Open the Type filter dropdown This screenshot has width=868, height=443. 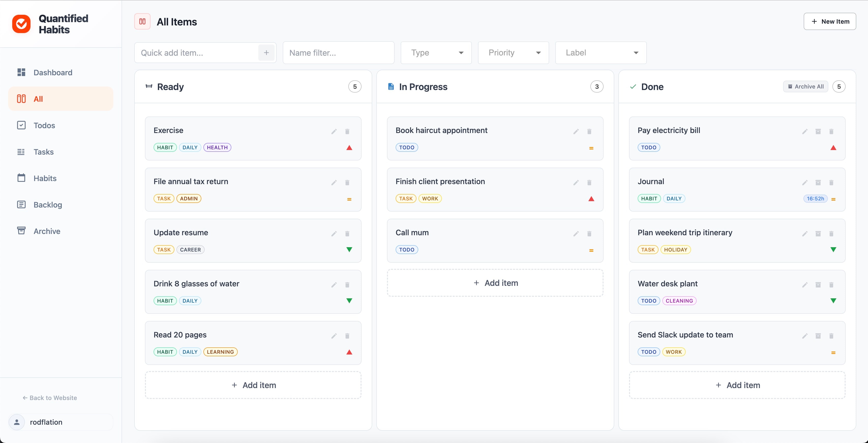click(x=436, y=53)
